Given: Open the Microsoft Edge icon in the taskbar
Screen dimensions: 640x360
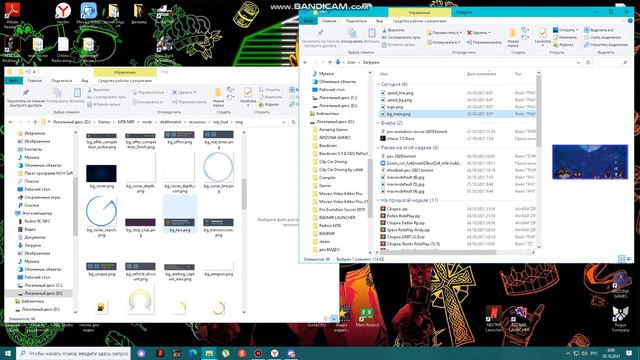Looking at the screenshot, I should point(193,353).
